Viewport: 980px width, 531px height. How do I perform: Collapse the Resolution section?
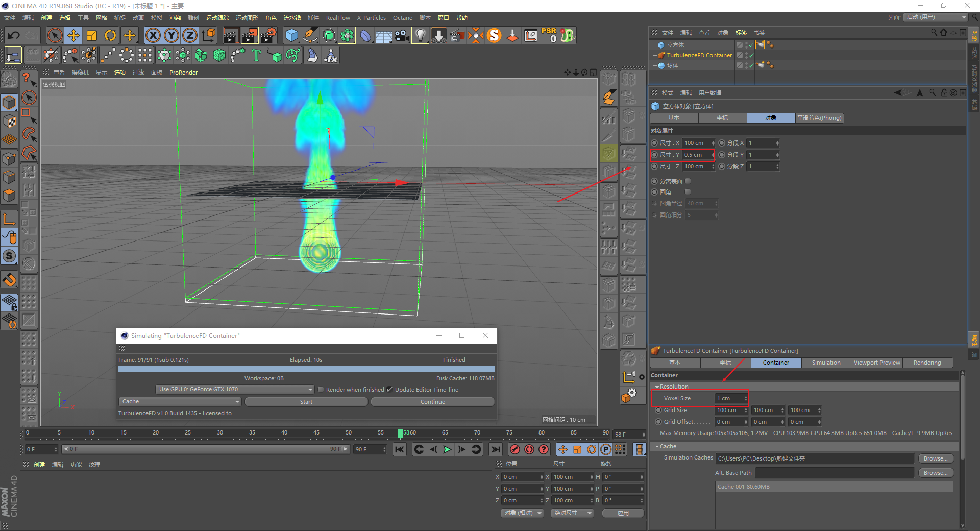(x=657, y=387)
